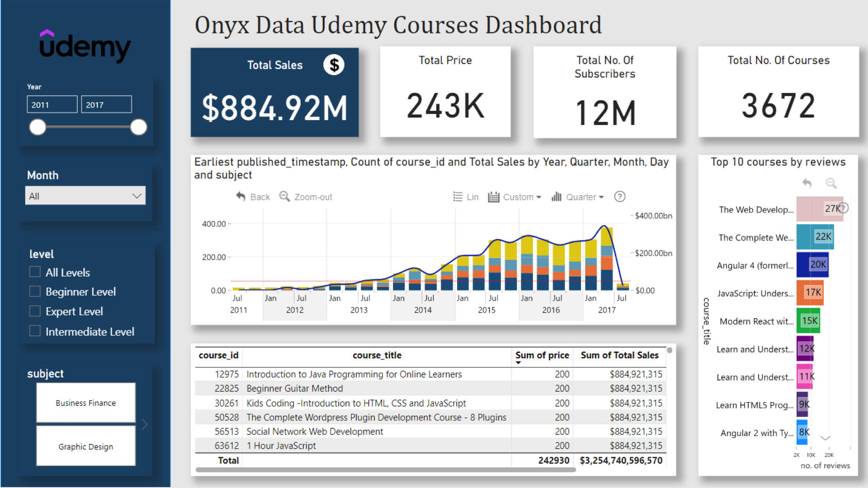The image size is (868, 488).
Task: Click the Zoom-out magnifier icon in timeline chart
Action: click(x=284, y=197)
